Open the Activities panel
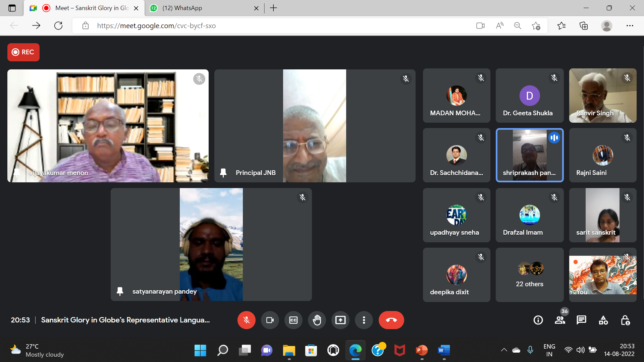This screenshot has height=362, width=644. [603, 320]
